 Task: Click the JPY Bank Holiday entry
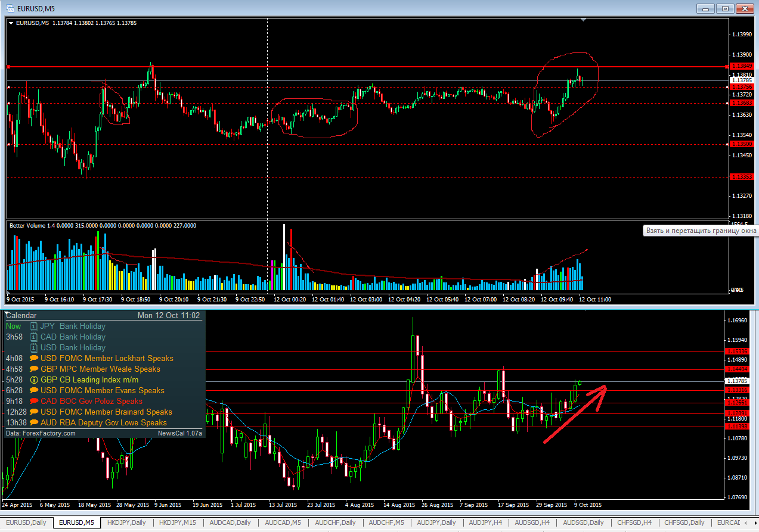pyautogui.click(x=73, y=326)
